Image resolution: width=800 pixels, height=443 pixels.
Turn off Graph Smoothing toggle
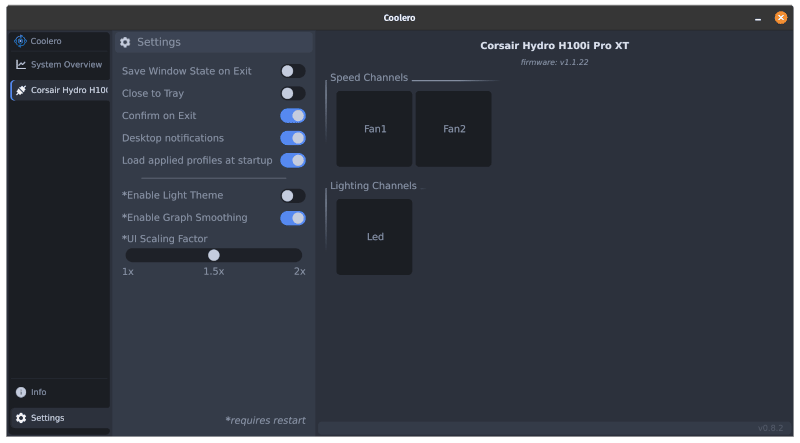pos(292,218)
